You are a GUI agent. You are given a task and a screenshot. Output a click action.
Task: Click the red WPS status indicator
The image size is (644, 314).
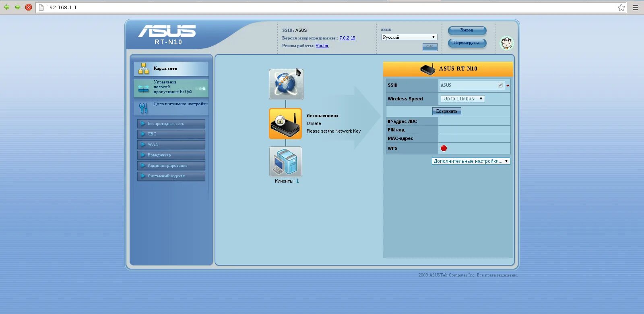pyautogui.click(x=444, y=148)
